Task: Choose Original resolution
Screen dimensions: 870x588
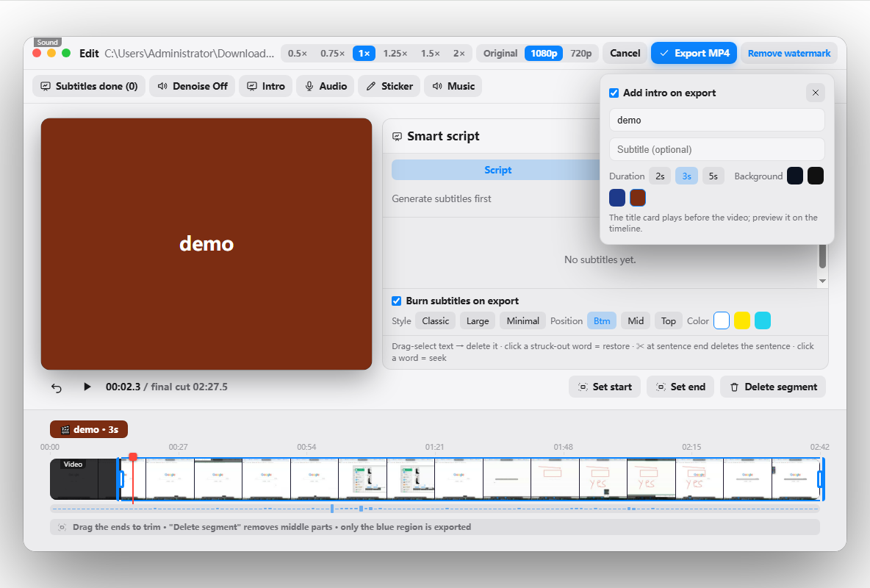Action: tap(500, 54)
